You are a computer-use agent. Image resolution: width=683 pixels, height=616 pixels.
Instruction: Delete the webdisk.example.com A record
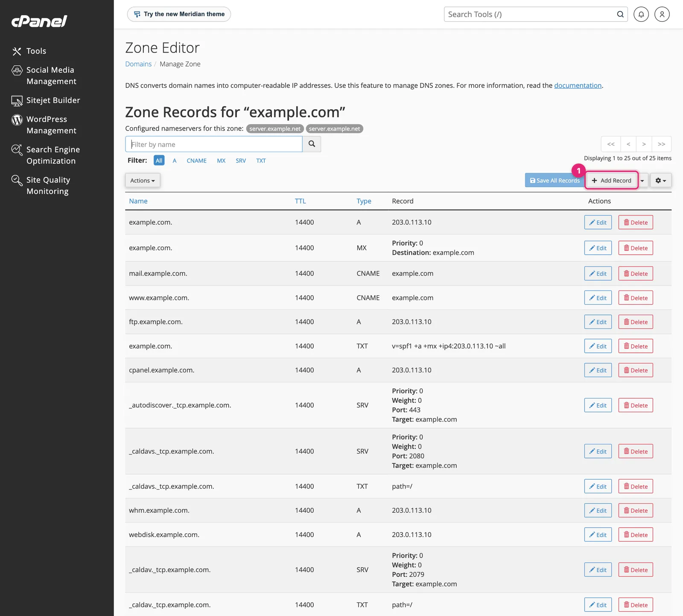(636, 535)
